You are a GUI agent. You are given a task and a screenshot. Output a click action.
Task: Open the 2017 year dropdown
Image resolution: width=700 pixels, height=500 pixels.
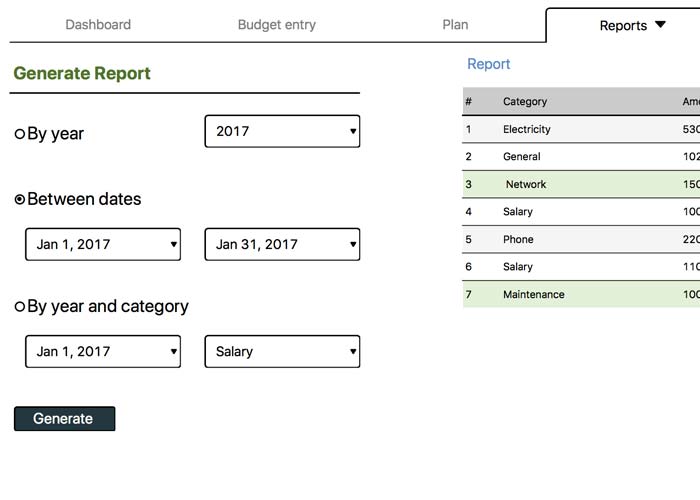[282, 131]
